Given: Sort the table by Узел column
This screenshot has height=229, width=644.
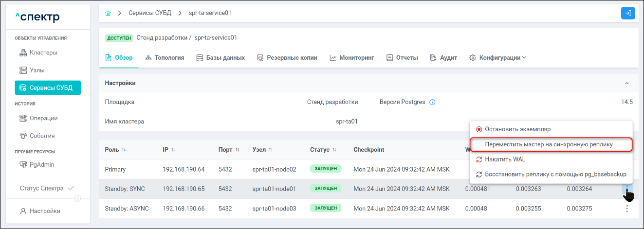Looking at the screenshot, I should [271, 150].
